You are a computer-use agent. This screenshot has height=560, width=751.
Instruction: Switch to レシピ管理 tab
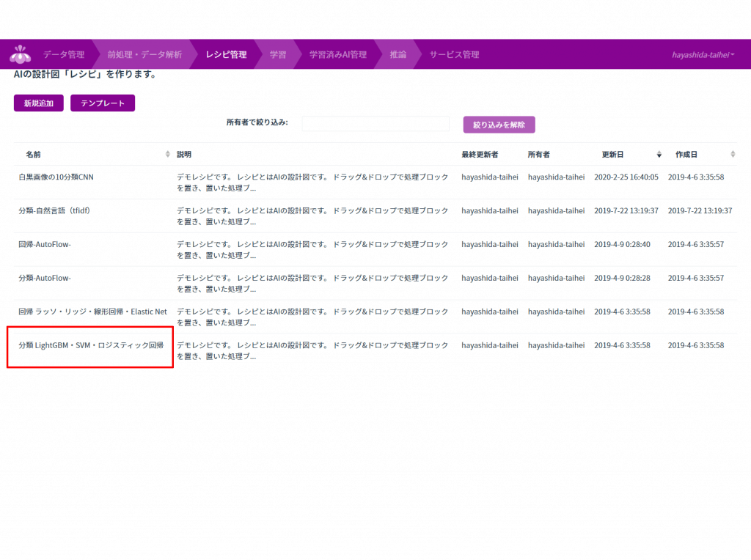pyautogui.click(x=226, y=55)
